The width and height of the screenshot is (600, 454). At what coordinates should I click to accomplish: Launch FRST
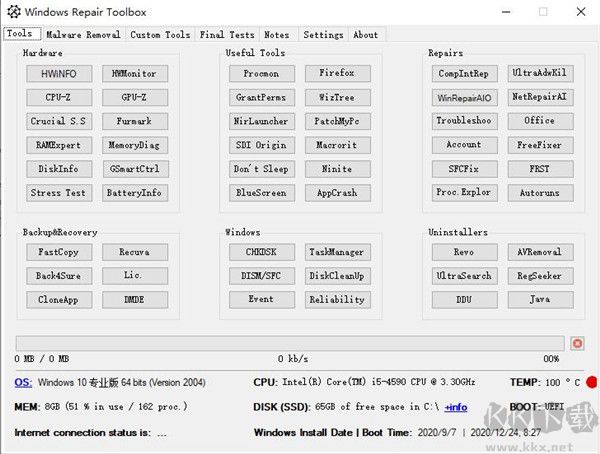[540, 169]
